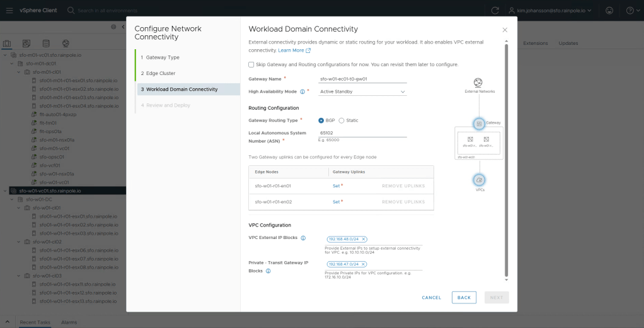Open High Availability Mode dropdown
Image resolution: width=644 pixels, height=328 pixels.
[x=362, y=92]
